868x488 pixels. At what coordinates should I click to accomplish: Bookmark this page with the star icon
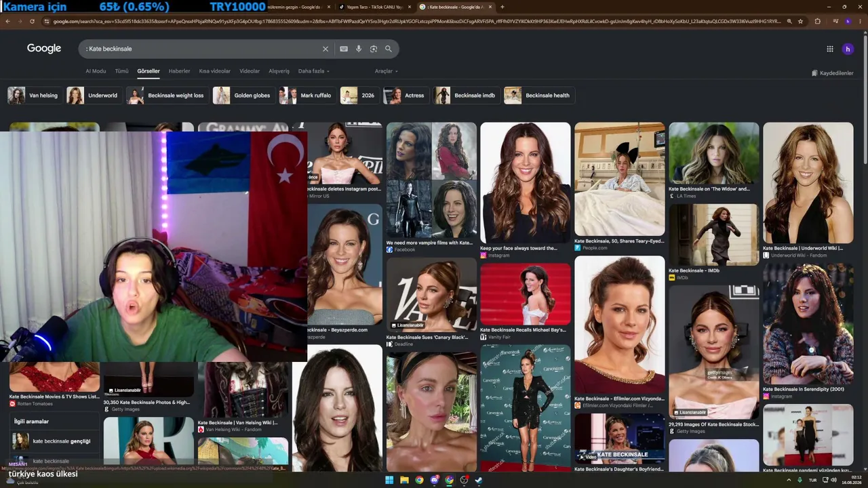pos(800,21)
